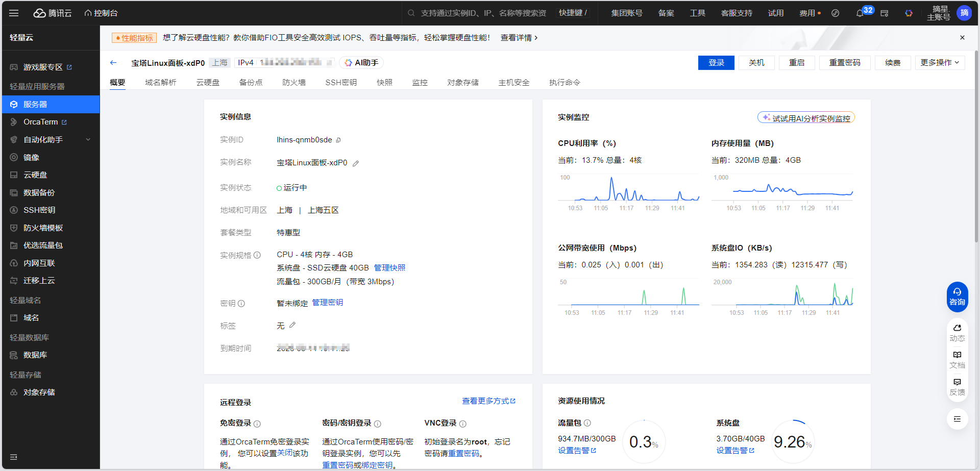This screenshot has width=980, height=471.
Task: Copy the instance ID lhins-qnmb0sde
Action: click(338, 140)
